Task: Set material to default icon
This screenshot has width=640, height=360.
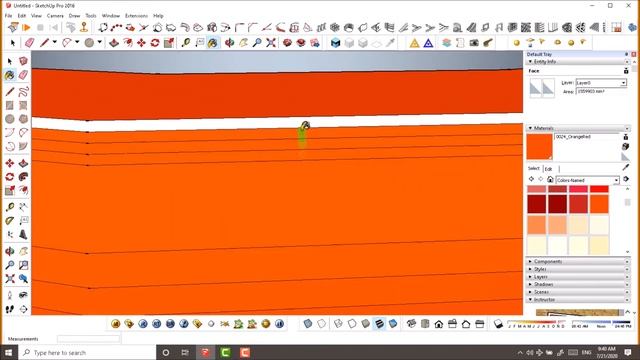Action: pyautogui.click(x=625, y=157)
